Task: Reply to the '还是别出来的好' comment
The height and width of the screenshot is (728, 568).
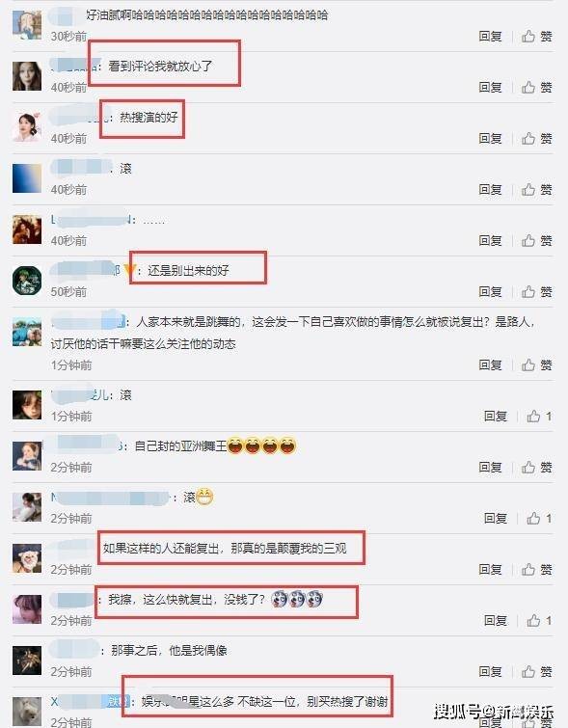Action: [x=491, y=291]
